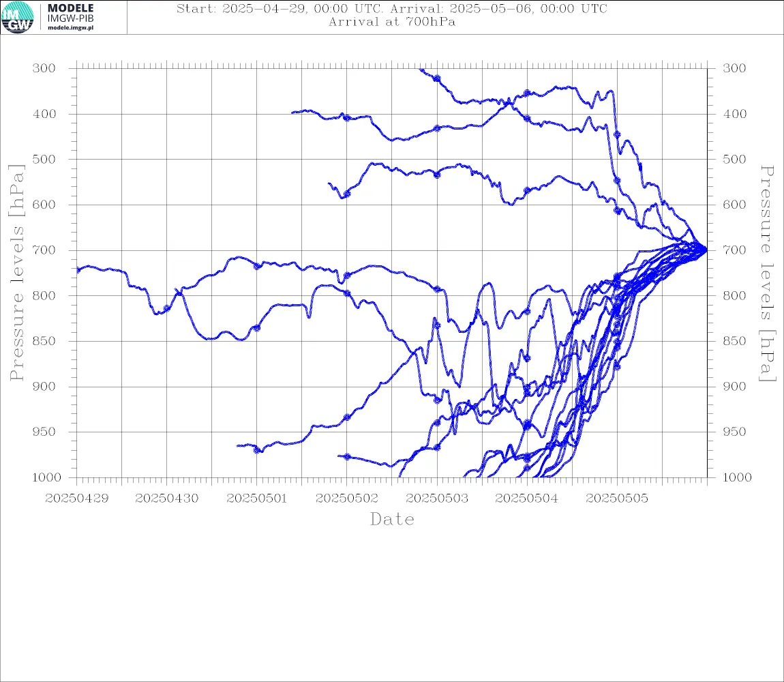Click the 'Date' x-axis title
The height and width of the screenshot is (682, 784).
click(x=392, y=520)
